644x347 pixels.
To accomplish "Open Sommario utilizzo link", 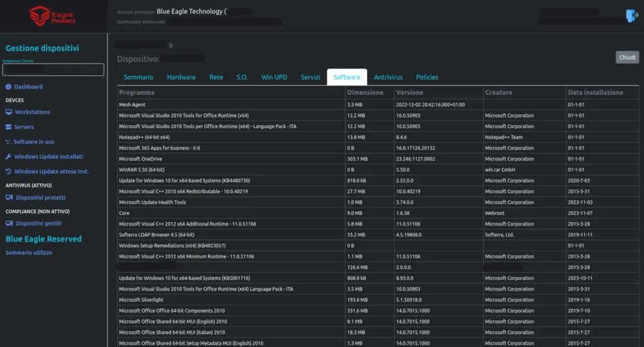I will [29, 253].
